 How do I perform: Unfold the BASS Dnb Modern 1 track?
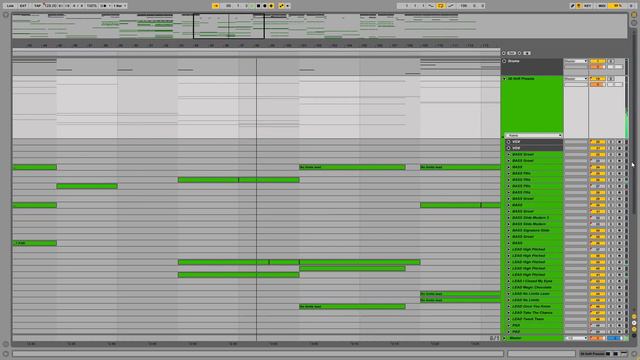coord(509,218)
